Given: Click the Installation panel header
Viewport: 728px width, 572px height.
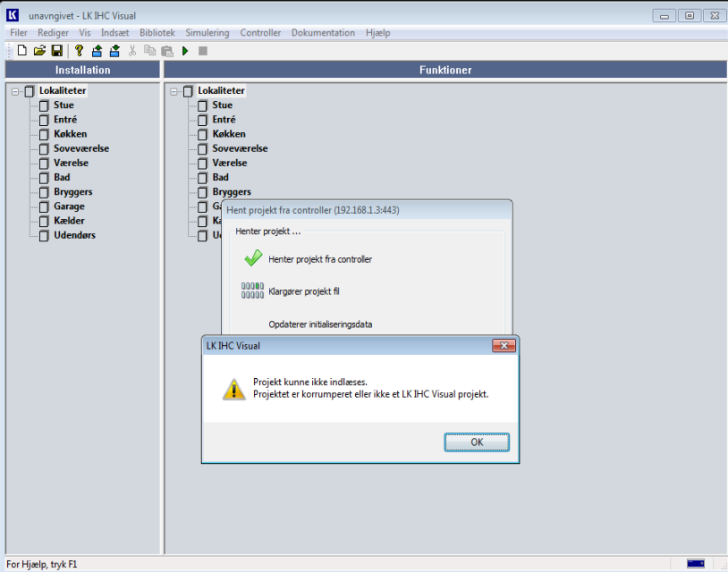Looking at the screenshot, I should [x=82, y=70].
